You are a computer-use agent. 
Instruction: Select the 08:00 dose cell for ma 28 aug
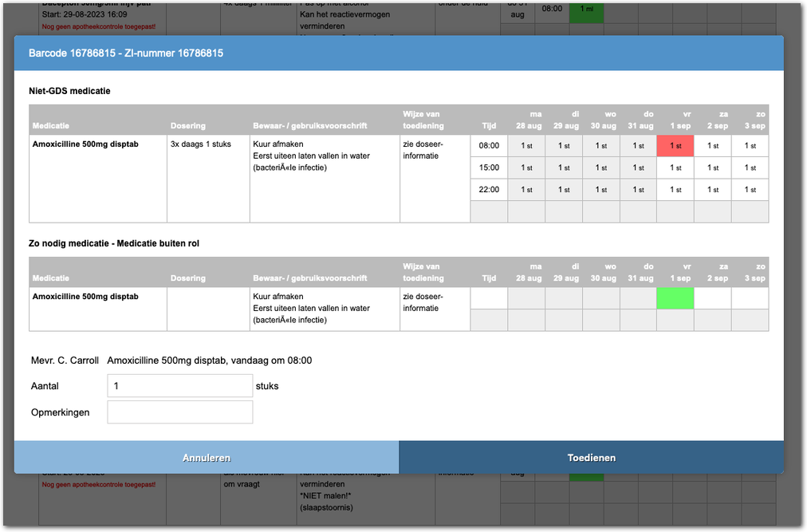(x=526, y=146)
